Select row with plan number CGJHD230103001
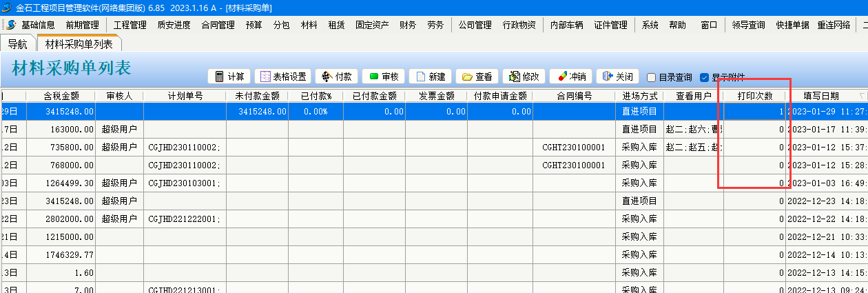Viewport: 868px width, 293px height. click(184, 183)
